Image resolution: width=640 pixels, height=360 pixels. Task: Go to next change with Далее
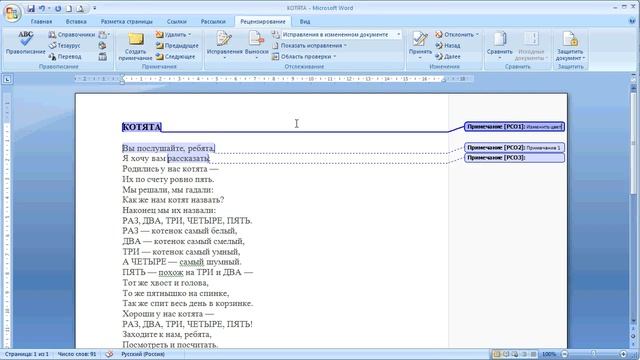(x=448, y=57)
